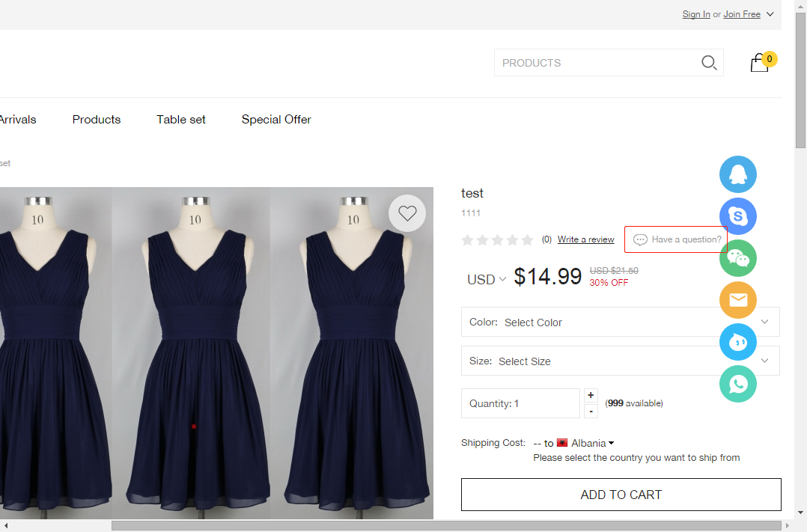Click the horizontal scrollbar thumb
This screenshot has width=807, height=532.
click(x=446, y=525)
